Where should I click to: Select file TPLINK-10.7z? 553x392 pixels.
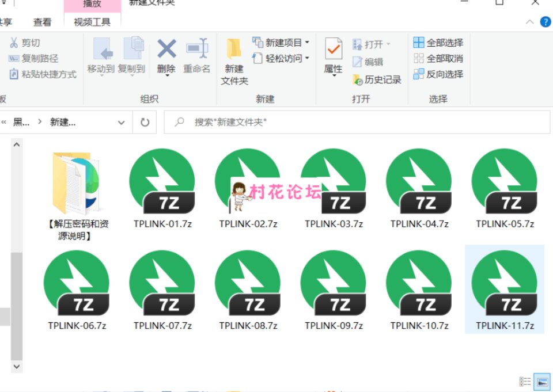click(419, 291)
